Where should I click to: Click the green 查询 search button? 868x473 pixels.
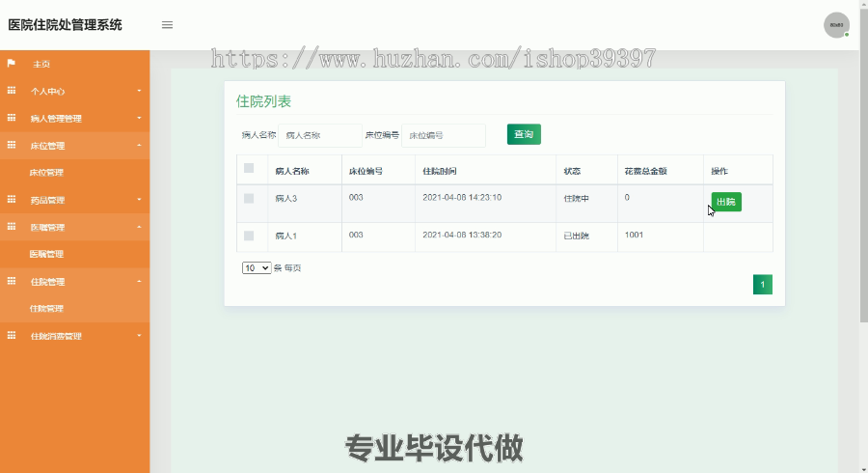tap(524, 134)
